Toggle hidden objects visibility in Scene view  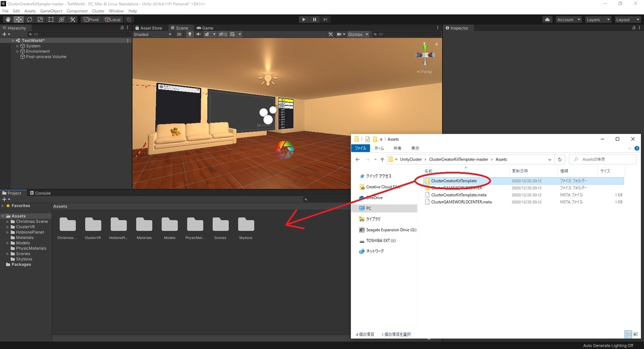223,34
